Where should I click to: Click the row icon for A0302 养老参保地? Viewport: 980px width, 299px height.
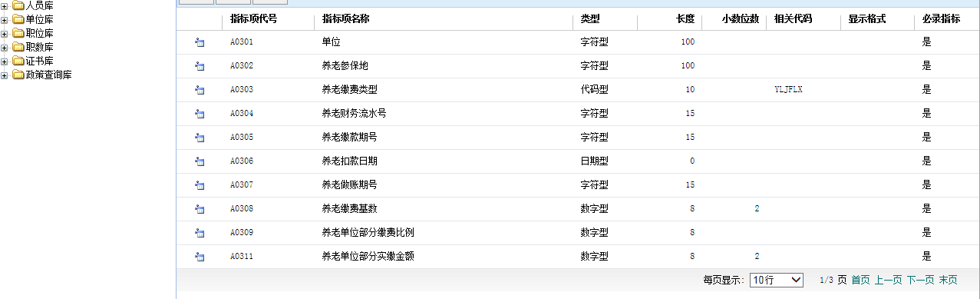(200, 66)
